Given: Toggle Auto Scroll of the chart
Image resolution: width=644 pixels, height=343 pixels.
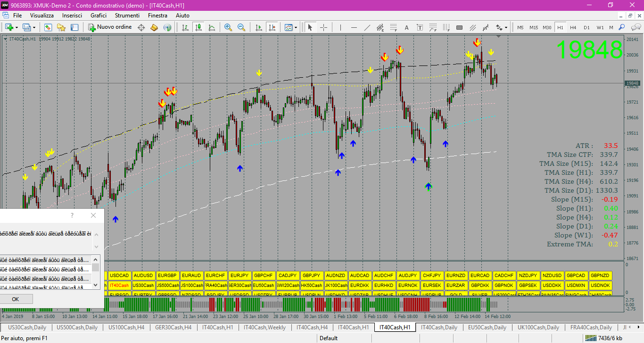Looking at the screenshot, I should [x=259, y=27].
